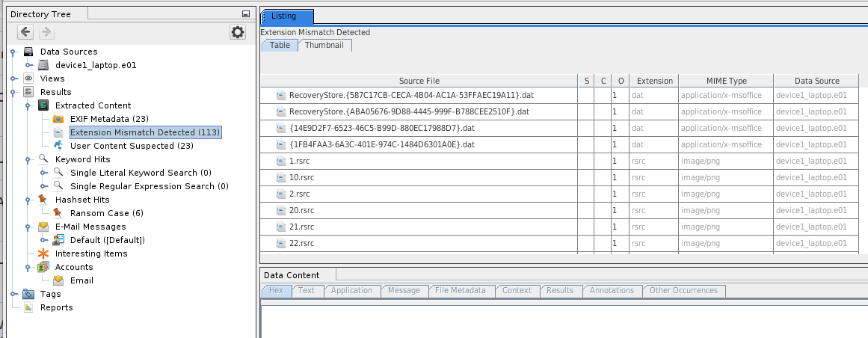Viewport: 868px width, 338px height.
Task: Select User Content Suspected (23) item
Action: (132, 146)
